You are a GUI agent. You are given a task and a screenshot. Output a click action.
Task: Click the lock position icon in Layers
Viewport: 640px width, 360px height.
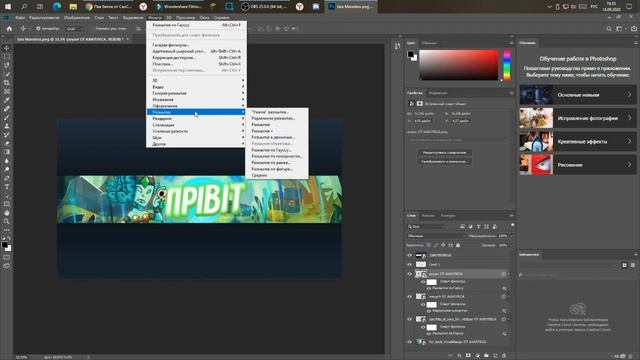(443, 245)
